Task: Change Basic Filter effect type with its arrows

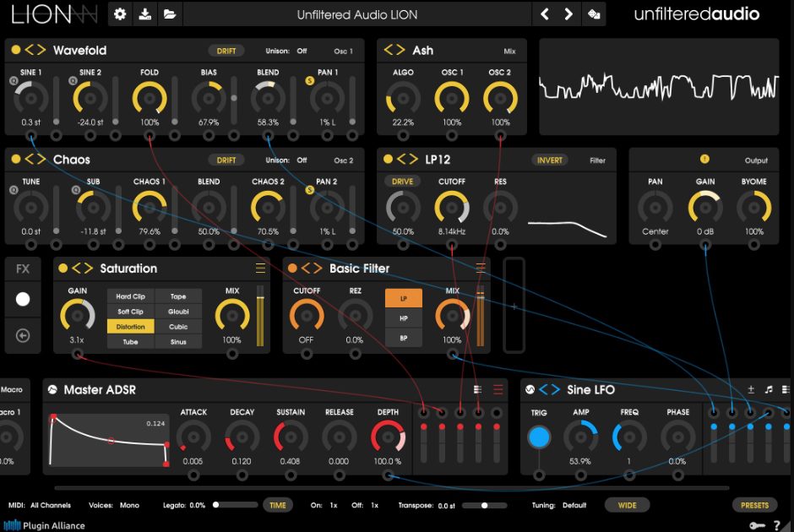Action: [312, 269]
